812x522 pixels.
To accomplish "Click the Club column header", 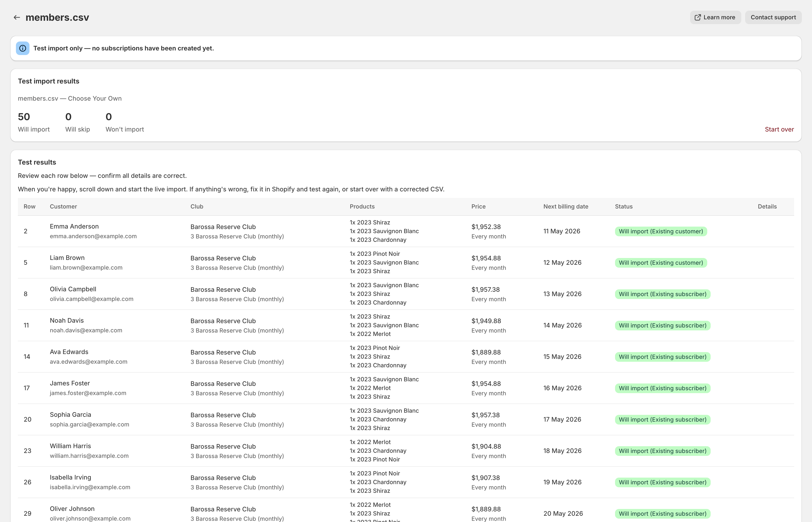I will pyautogui.click(x=197, y=206).
